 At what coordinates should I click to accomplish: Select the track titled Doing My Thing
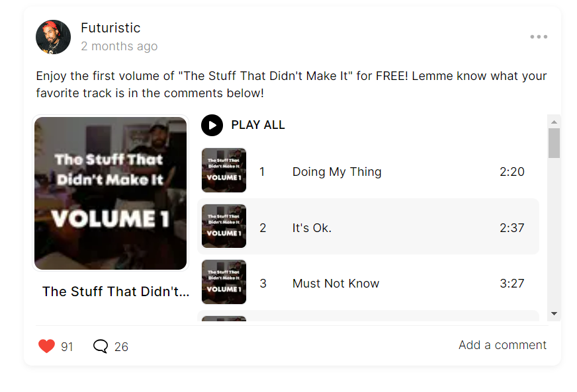click(337, 172)
